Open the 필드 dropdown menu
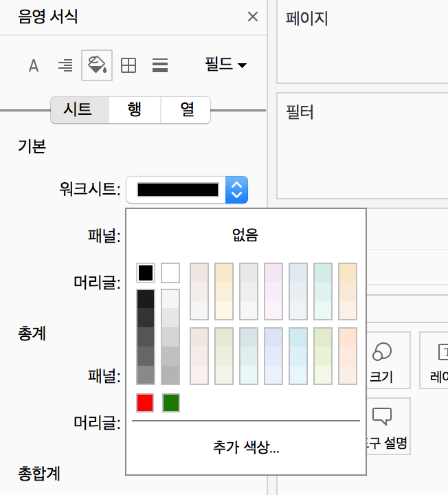 (225, 65)
